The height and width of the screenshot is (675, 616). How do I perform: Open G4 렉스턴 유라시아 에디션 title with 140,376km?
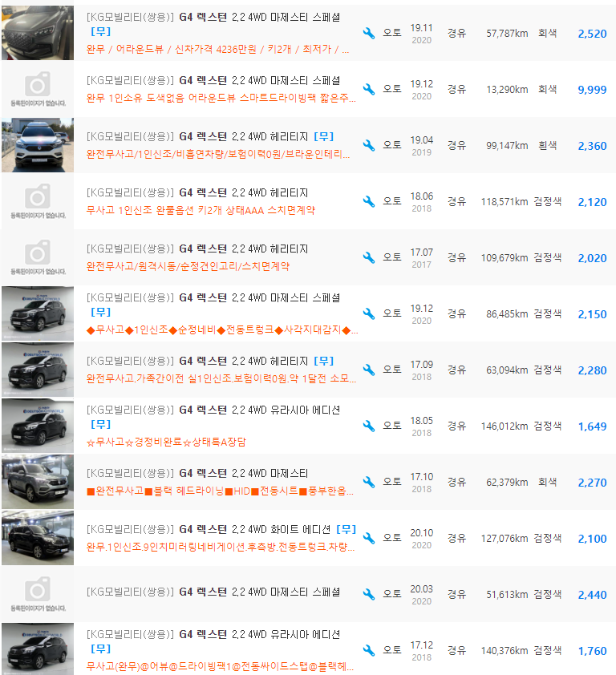click(x=213, y=634)
